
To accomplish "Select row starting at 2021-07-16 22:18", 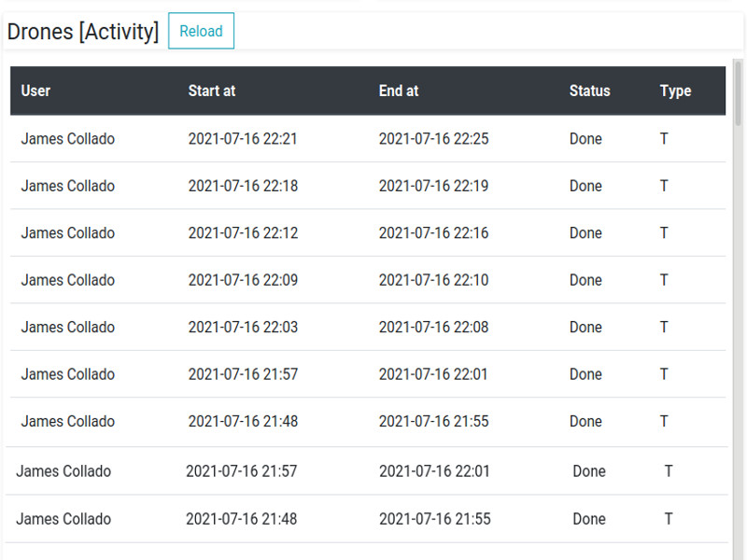I will pos(368,186).
